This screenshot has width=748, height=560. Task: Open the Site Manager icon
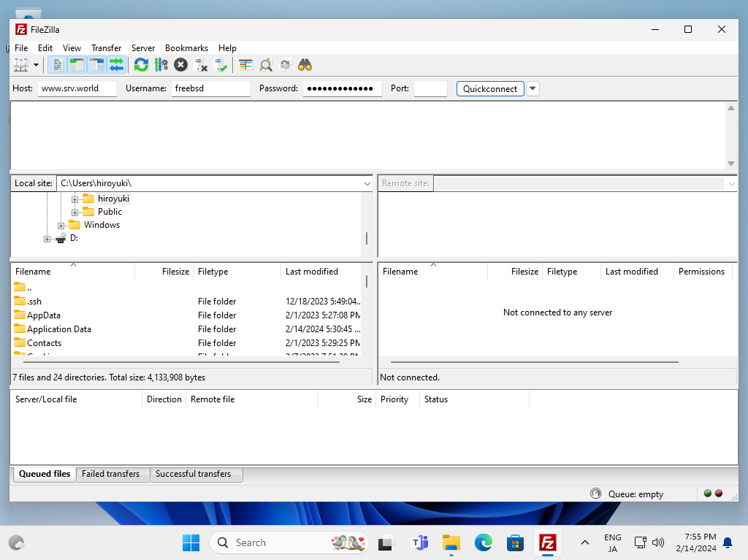(21, 65)
